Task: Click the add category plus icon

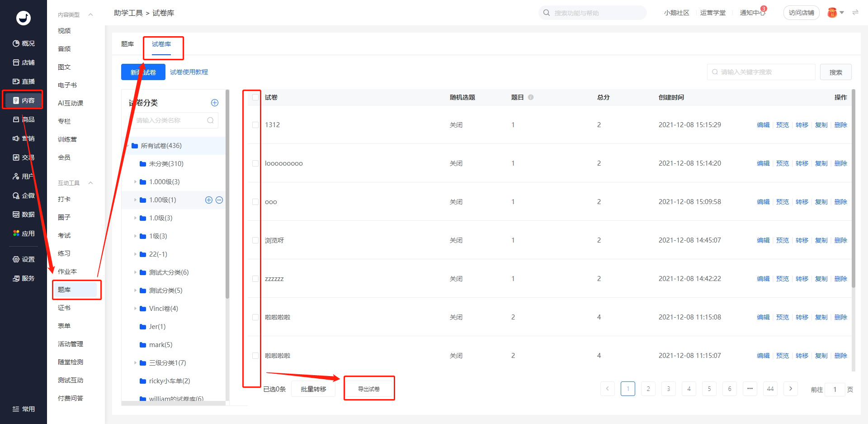Action: tap(215, 103)
